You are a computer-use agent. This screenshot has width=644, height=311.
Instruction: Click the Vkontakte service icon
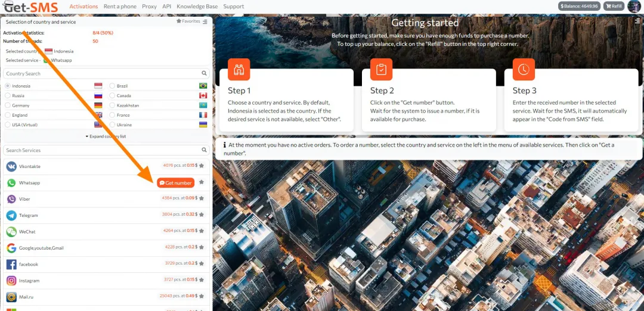[11, 167]
